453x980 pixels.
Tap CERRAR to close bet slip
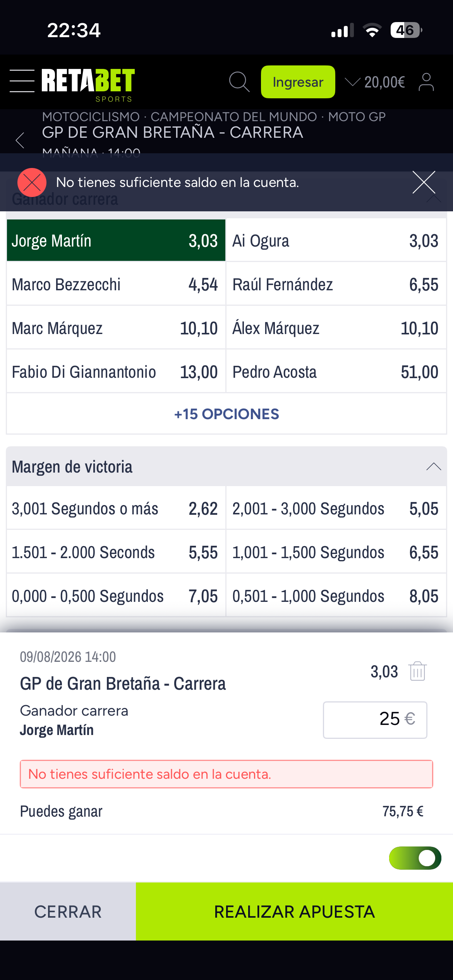coord(68,911)
